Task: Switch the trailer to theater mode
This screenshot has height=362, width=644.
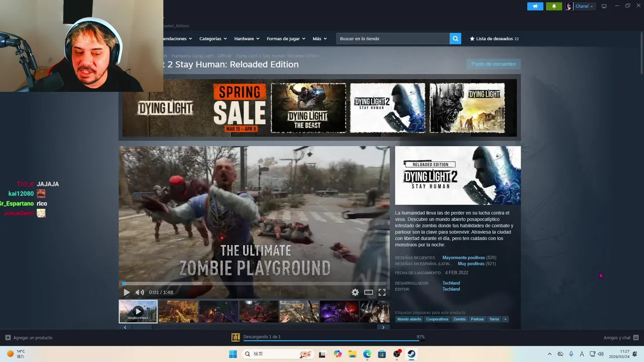Action: point(369,292)
